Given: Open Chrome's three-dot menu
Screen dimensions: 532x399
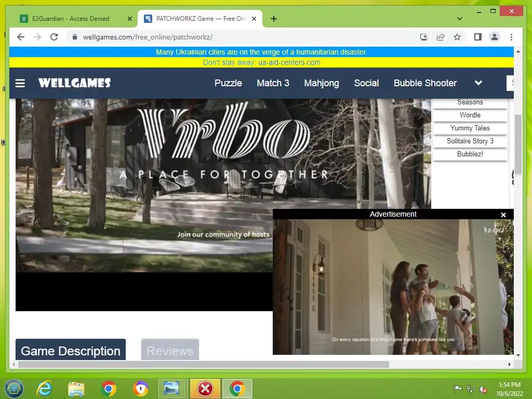Looking at the screenshot, I should pyautogui.click(x=511, y=37).
